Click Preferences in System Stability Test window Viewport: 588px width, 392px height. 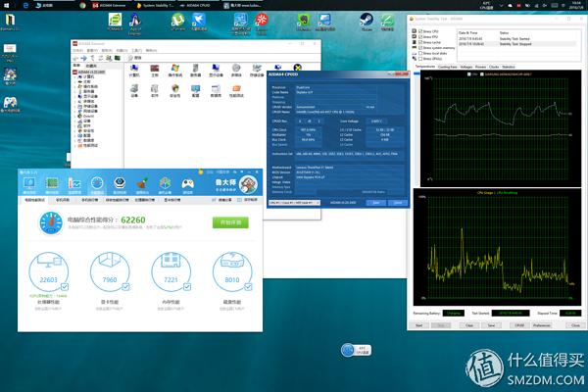pos(542,325)
